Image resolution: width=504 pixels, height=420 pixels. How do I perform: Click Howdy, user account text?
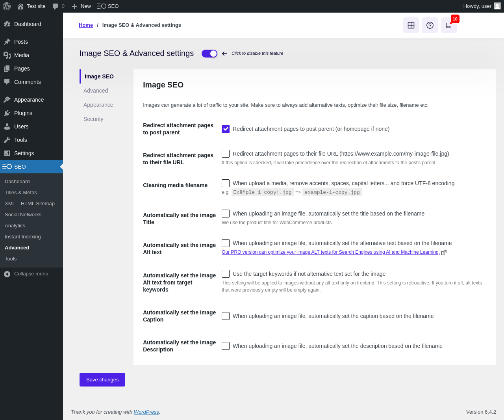tap(477, 6)
